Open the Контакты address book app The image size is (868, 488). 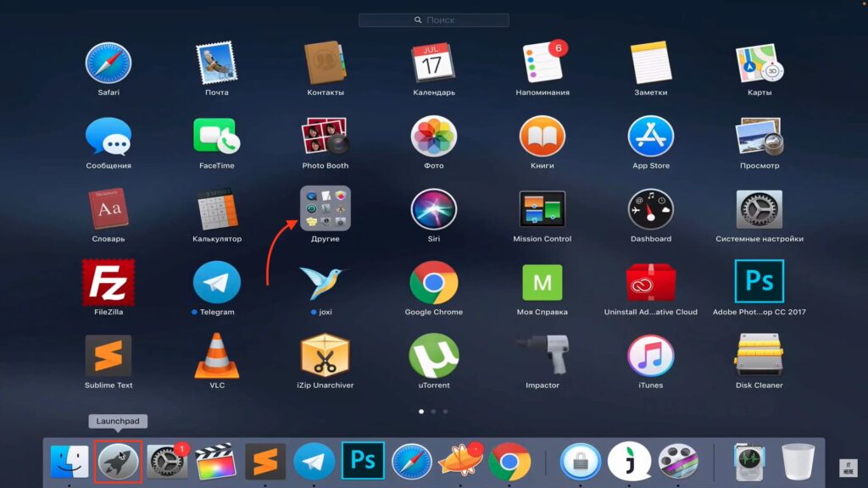click(325, 63)
